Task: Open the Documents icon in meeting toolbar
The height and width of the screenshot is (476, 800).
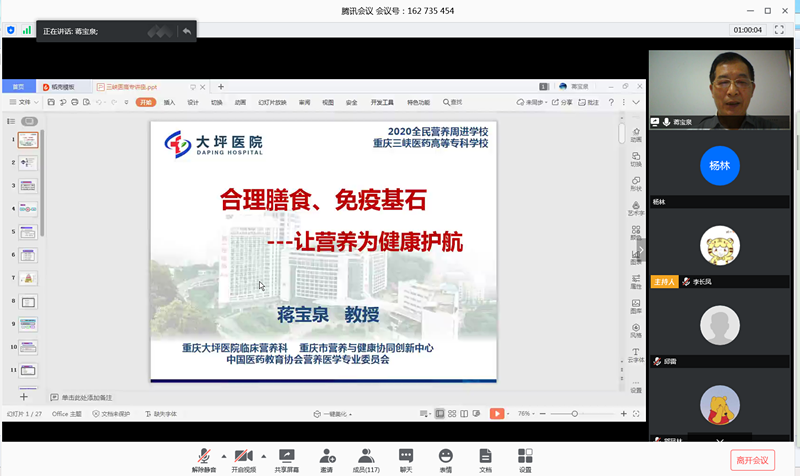Action: [x=485, y=456]
